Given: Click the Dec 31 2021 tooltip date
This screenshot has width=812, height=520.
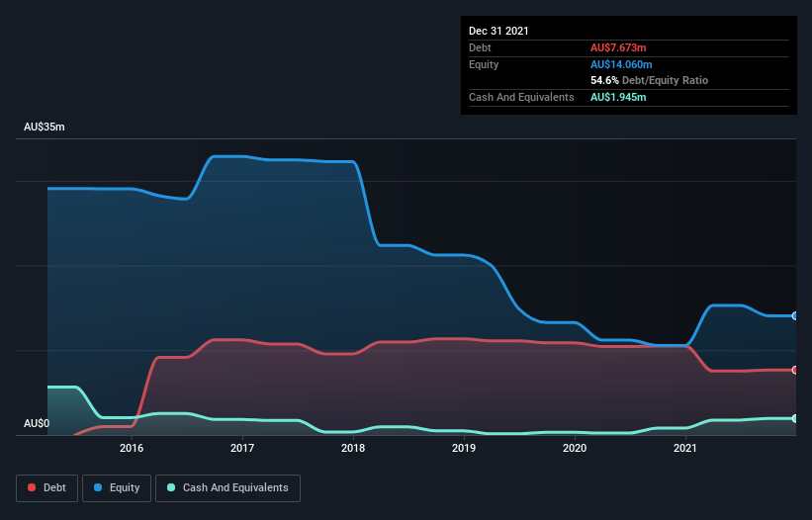Looking at the screenshot, I should (498, 31).
